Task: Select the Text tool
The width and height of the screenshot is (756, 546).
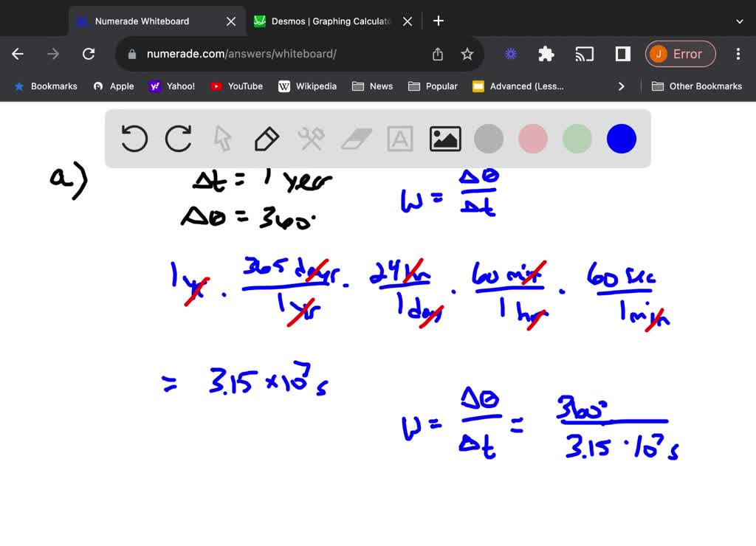Action: coord(399,138)
